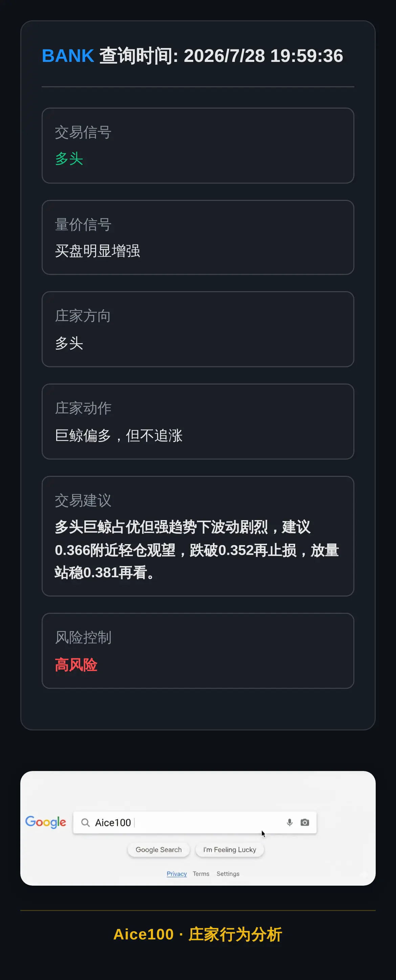396x980 pixels.
Task: Open the Terms link
Action: [x=201, y=873]
